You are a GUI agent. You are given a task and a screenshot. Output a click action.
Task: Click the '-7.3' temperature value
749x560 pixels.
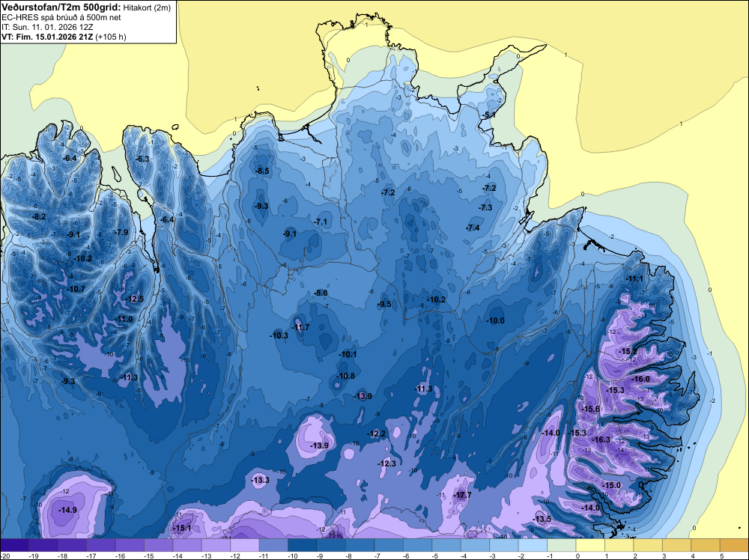point(485,207)
